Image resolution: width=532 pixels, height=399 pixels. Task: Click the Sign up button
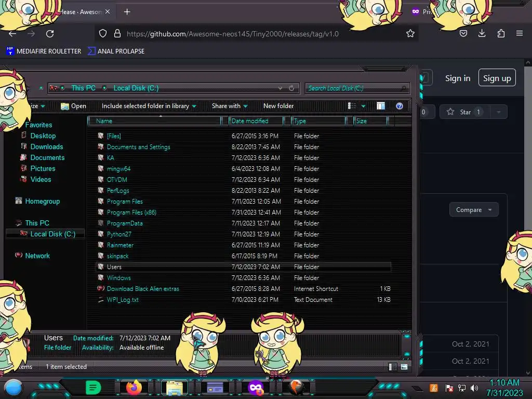pyautogui.click(x=497, y=78)
